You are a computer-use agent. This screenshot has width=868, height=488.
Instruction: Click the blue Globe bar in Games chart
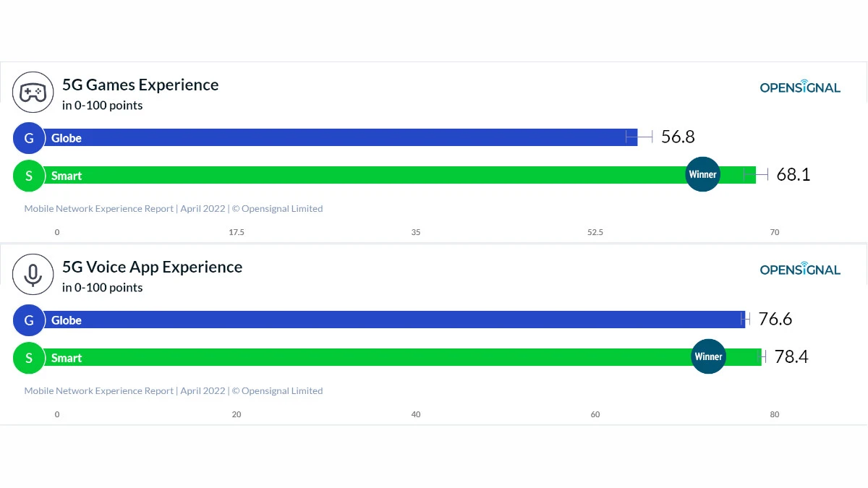[340, 137]
